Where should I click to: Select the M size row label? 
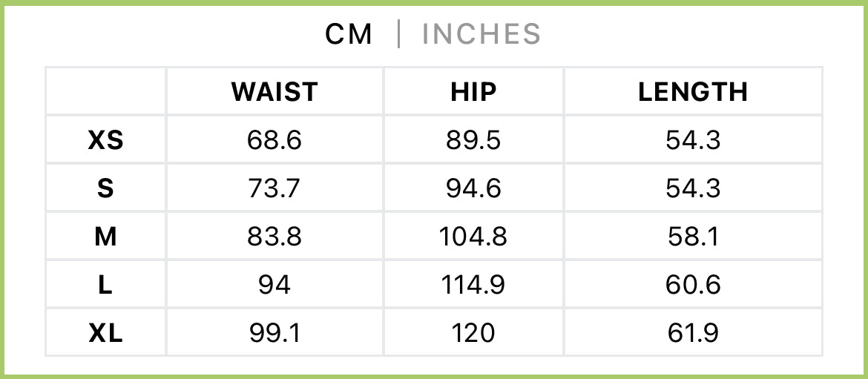point(106,237)
